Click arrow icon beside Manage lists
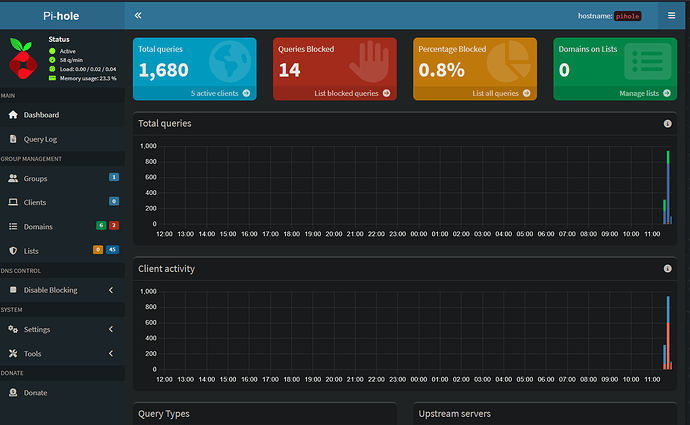Image resolution: width=690 pixels, height=425 pixels. point(667,93)
